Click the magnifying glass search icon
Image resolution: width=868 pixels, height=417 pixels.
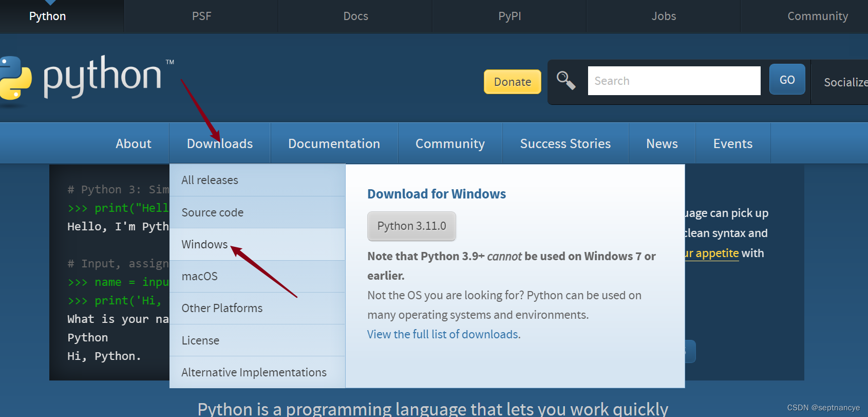[x=566, y=80]
